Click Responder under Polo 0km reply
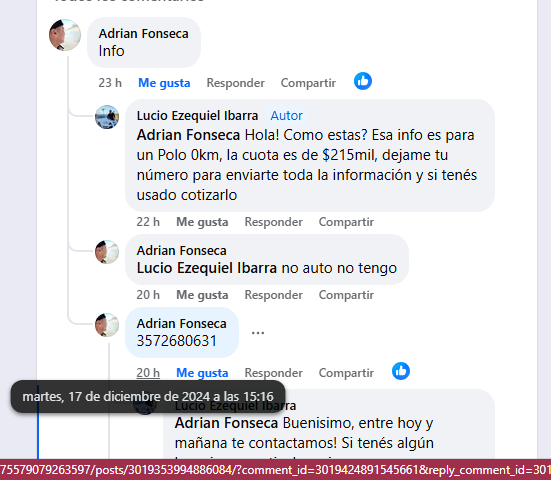Image resolution: width=551 pixels, height=480 pixels. [273, 222]
